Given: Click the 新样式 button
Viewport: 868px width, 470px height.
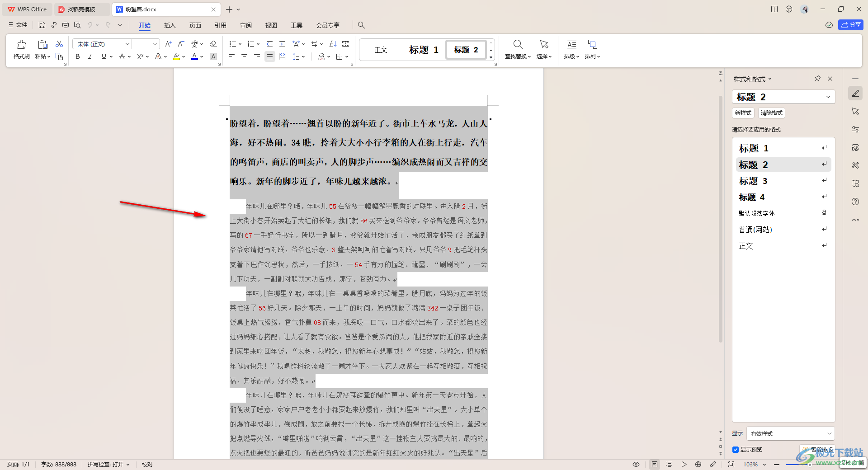Looking at the screenshot, I should pos(743,113).
